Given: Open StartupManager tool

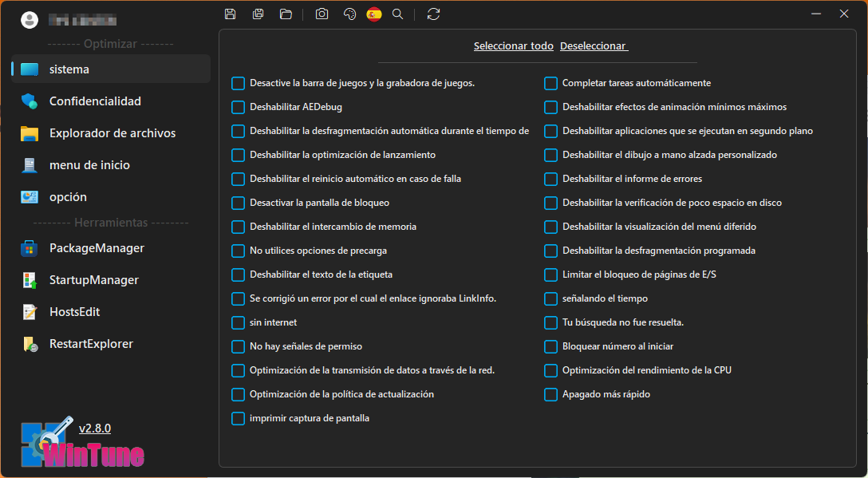Looking at the screenshot, I should tap(94, 280).
